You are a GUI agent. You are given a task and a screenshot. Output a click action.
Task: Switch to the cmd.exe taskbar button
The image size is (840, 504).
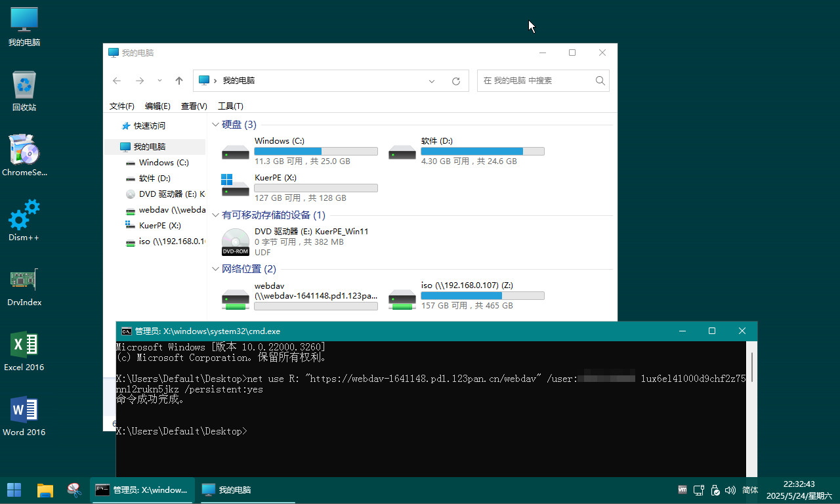point(142,490)
